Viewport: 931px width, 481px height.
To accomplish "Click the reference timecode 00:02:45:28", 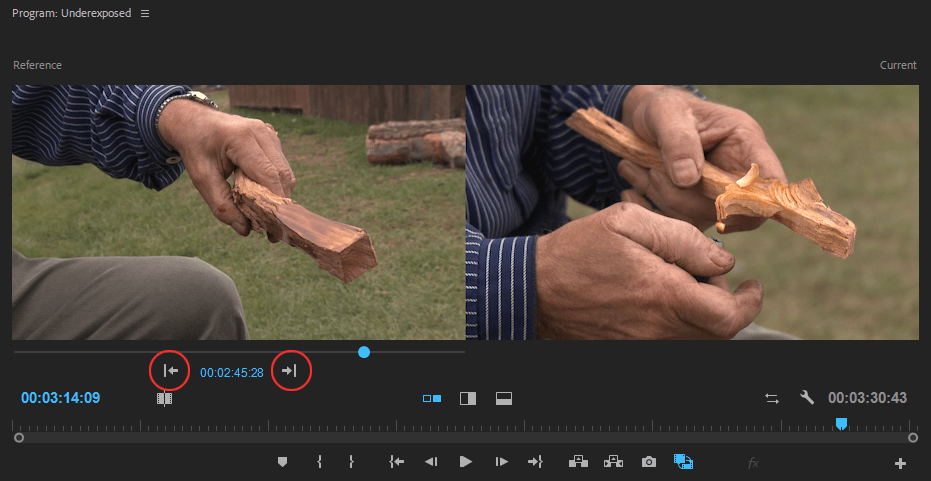I will pos(232,373).
